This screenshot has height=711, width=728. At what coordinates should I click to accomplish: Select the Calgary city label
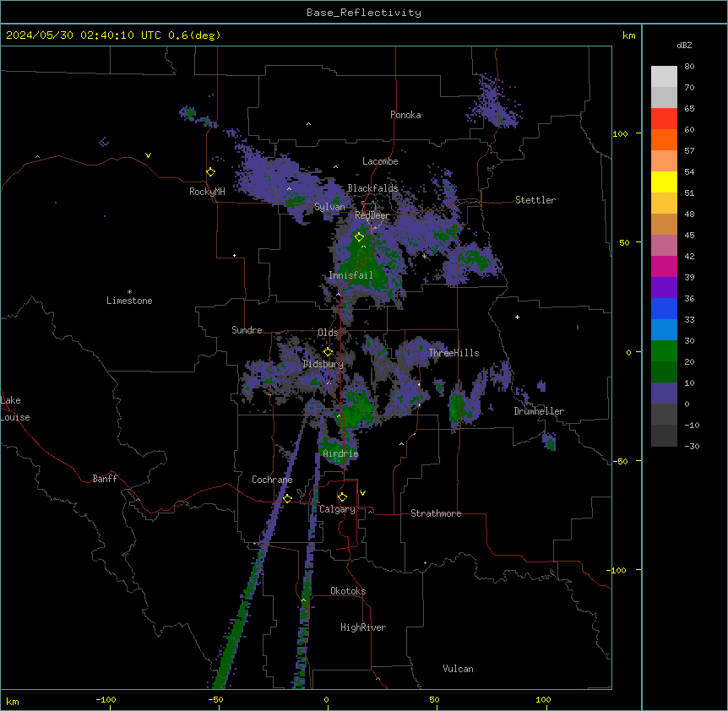click(337, 509)
